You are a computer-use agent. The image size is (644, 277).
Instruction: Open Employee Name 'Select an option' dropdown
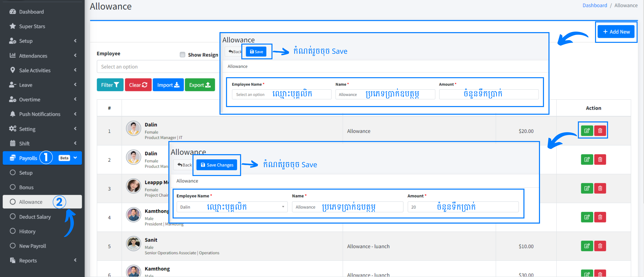(x=282, y=94)
